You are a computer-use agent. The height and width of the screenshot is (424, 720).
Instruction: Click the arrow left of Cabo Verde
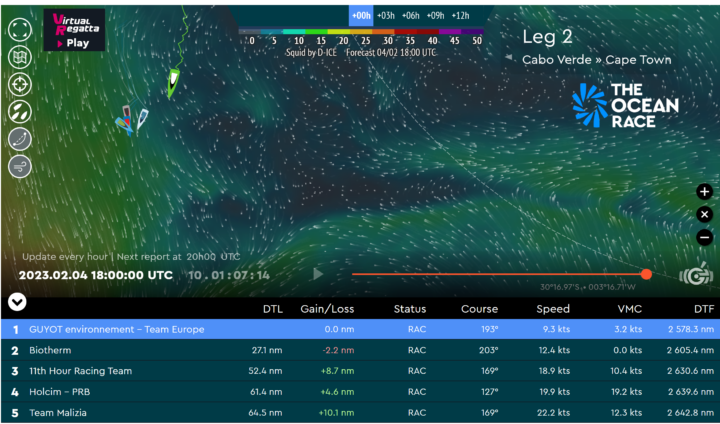(x=508, y=58)
